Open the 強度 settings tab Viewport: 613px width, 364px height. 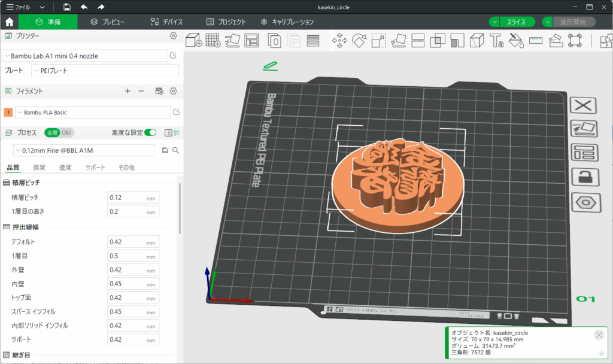pos(39,168)
